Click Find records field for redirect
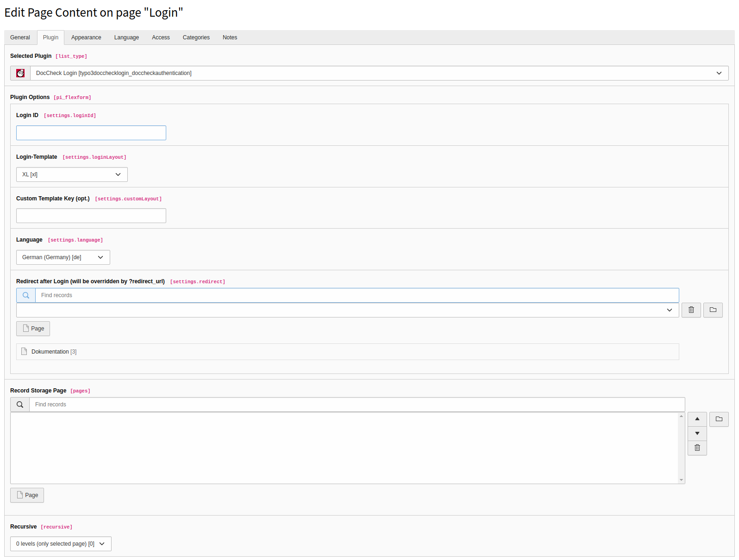This screenshot has height=560, width=739. tap(357, 295)
